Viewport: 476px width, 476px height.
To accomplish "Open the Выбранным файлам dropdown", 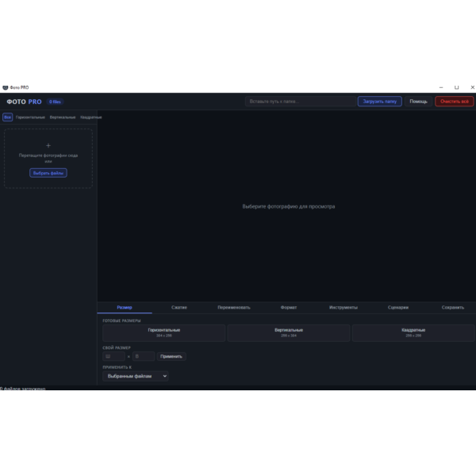I will pos(136,376).
